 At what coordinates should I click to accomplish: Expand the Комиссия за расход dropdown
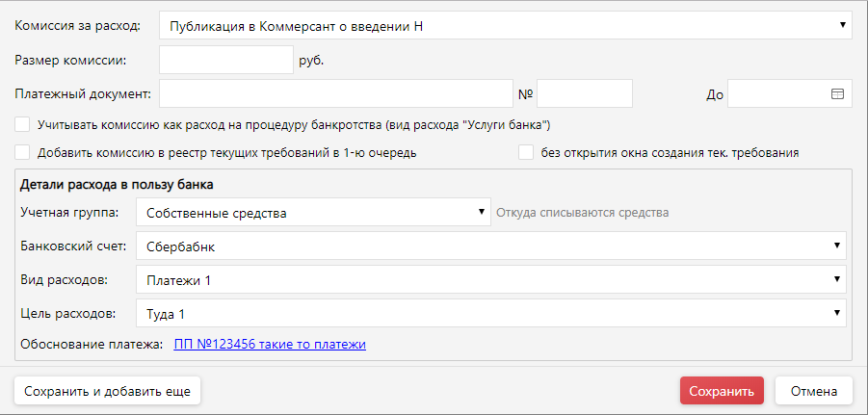[x=505, y=25]
